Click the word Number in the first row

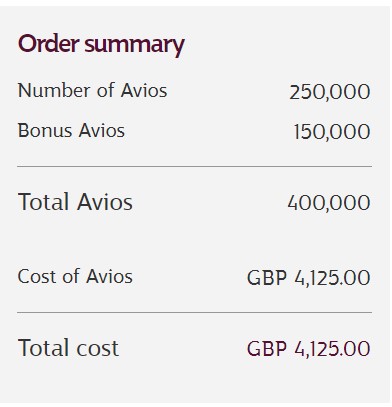point(54,90)
